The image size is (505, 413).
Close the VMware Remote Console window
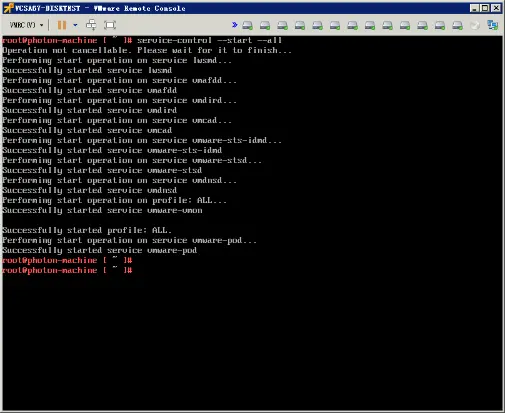pos(496,8)
